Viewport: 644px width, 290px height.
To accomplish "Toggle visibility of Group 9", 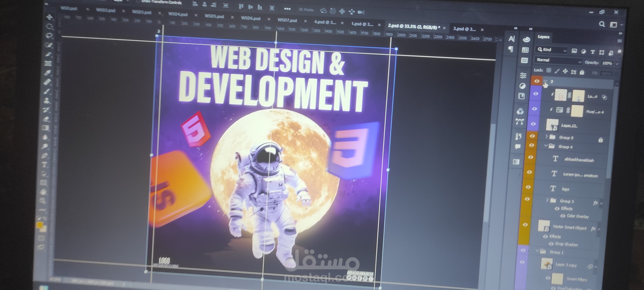I will (x=532, y=136).
